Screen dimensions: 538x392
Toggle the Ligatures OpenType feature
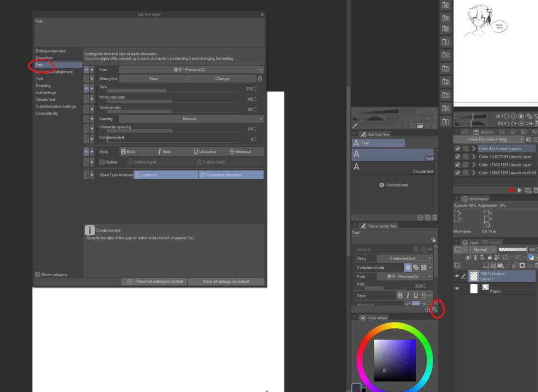pyautogui.click(x=166, y=175)
